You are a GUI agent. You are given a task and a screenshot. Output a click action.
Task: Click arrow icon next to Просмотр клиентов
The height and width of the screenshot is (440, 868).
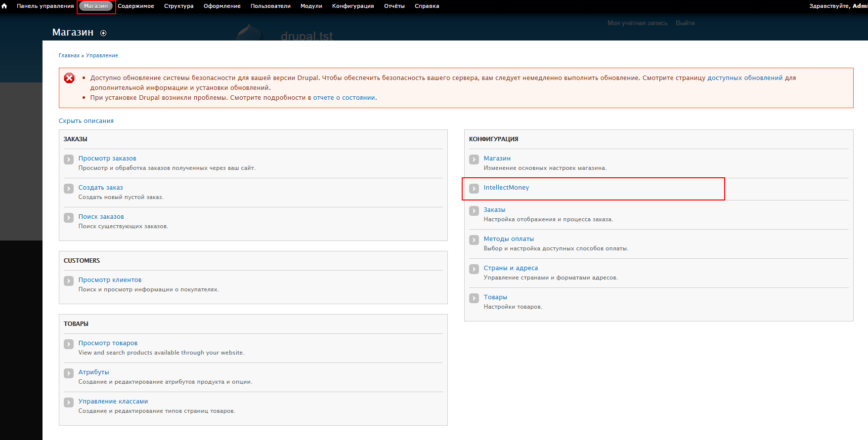(69, 281)
